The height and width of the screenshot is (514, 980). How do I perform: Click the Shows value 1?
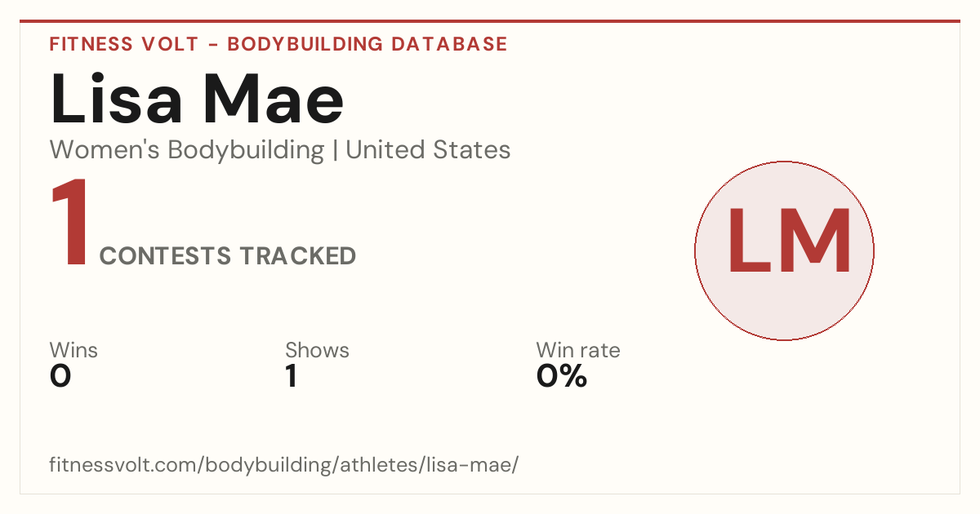point(291,376)
